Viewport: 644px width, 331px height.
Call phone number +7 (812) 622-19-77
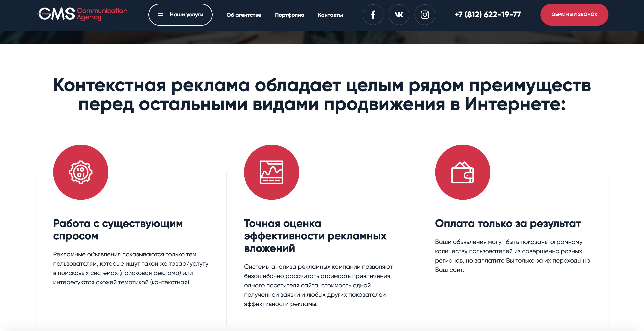click(487, 15)
